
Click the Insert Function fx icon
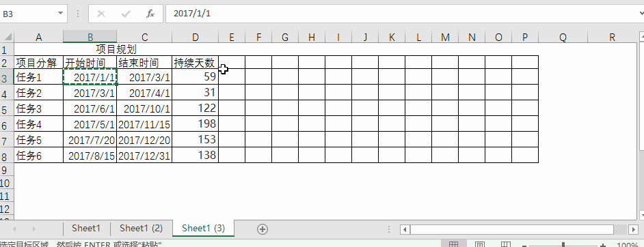[150, 14]
